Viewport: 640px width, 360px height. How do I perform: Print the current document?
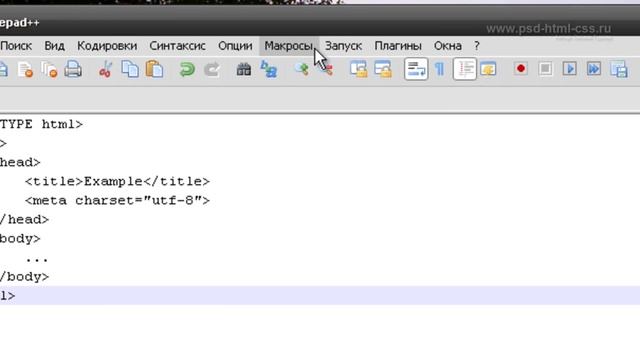pos(73,69)
